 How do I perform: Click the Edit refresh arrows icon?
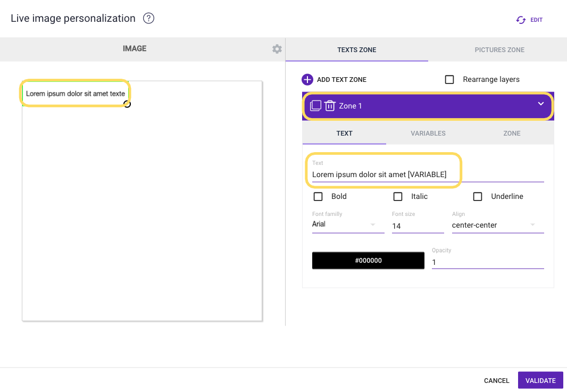click(x=521, y=20)
